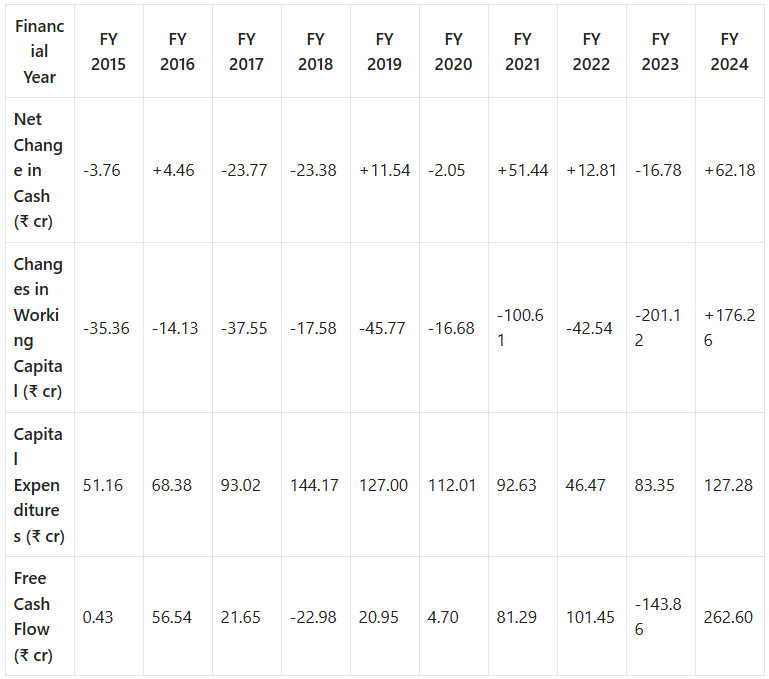Select the 144.17 capital expenditure value

pos(314,485)
